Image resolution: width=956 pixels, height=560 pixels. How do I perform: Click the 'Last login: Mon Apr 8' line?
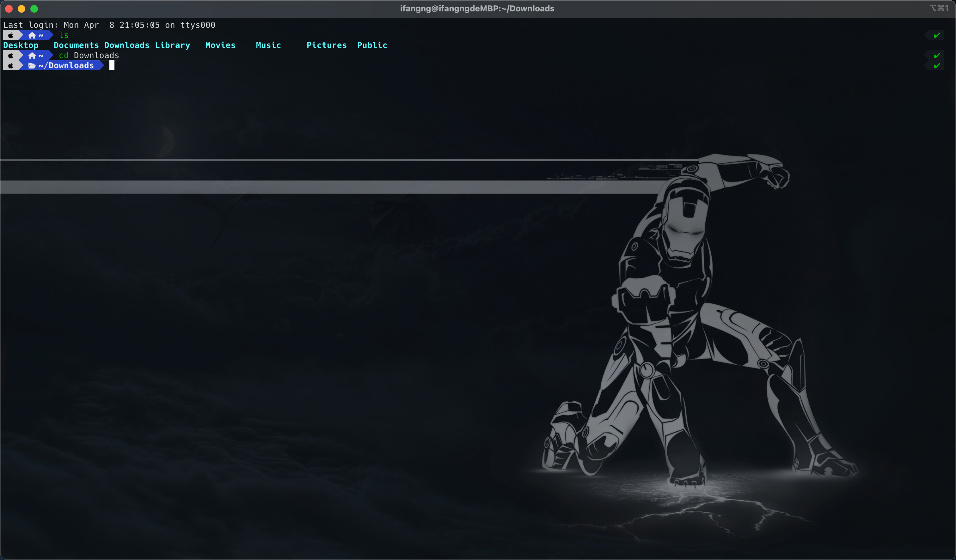click(109, 25)
